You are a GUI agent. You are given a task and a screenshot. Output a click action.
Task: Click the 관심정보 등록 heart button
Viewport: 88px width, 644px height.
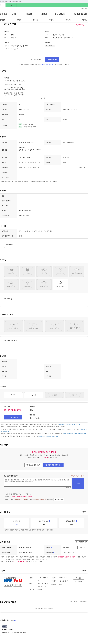pyautogui.click(x=36, y=60)
